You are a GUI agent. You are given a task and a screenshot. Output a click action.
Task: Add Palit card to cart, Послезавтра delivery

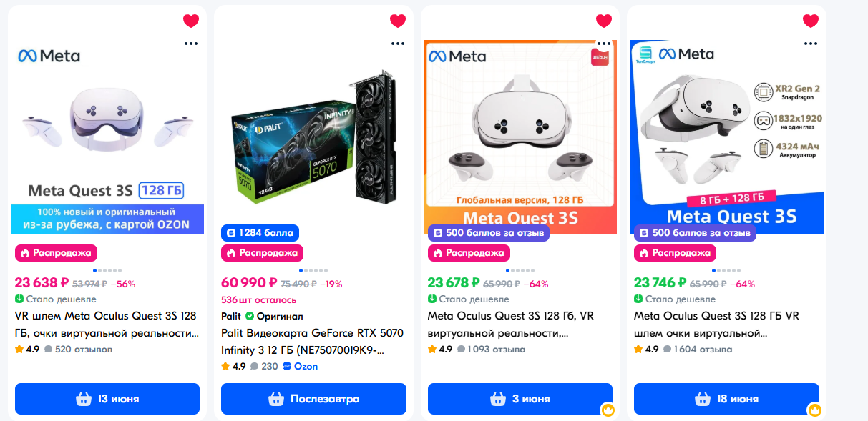pos(313,399)
